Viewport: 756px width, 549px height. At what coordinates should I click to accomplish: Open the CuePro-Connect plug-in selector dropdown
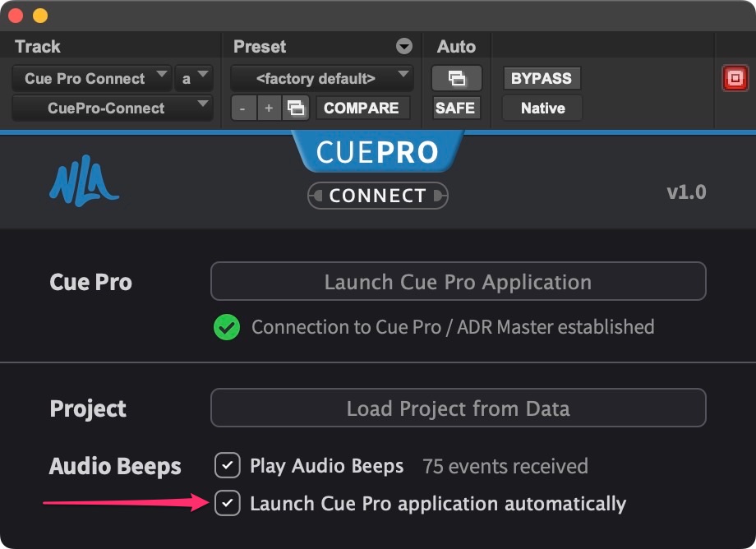(x=113, y=108)
